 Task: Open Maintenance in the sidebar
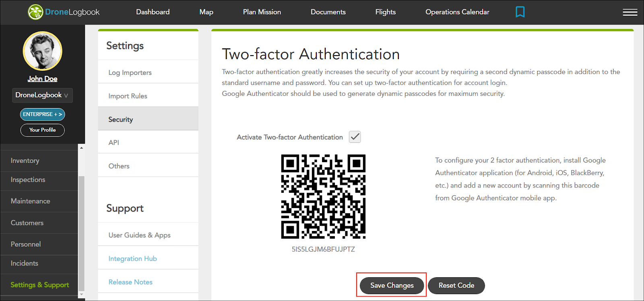point(39,201)
